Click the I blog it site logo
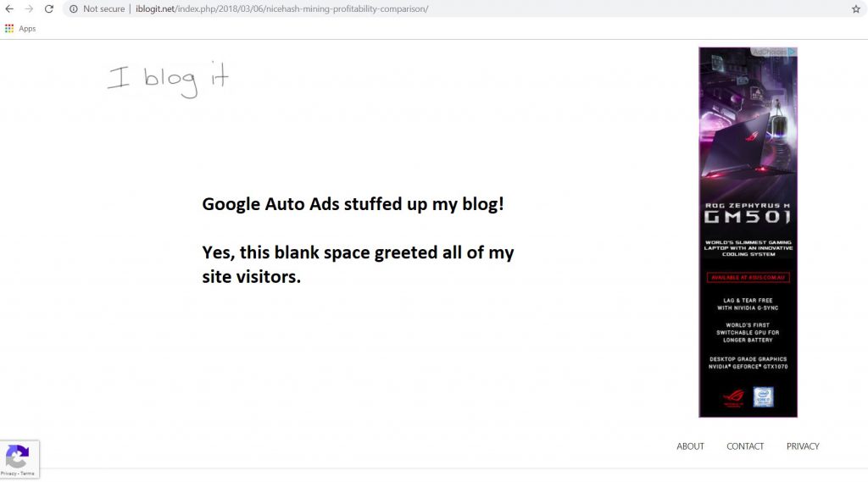The width and height of the screenshot is (868, 482). tap(168, 80)
